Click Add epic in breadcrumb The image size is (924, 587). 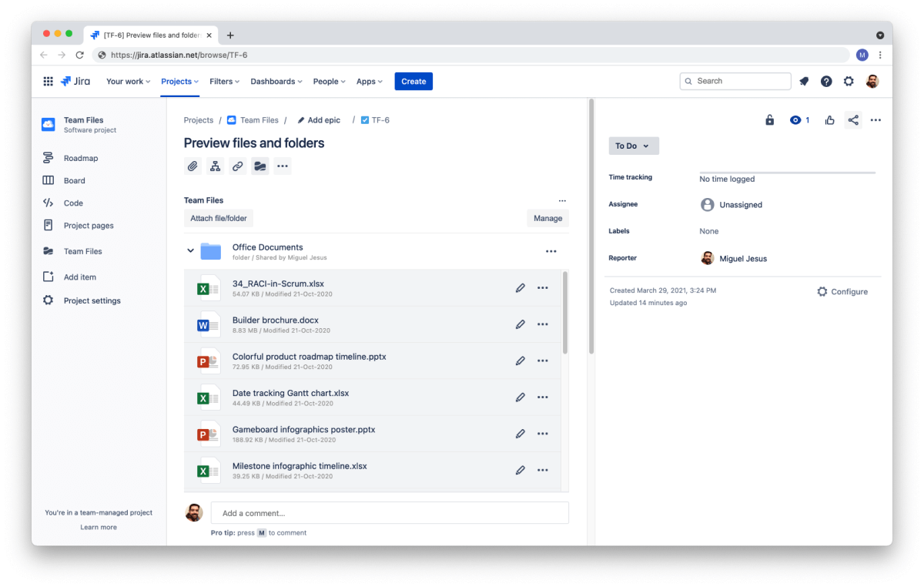319,120
